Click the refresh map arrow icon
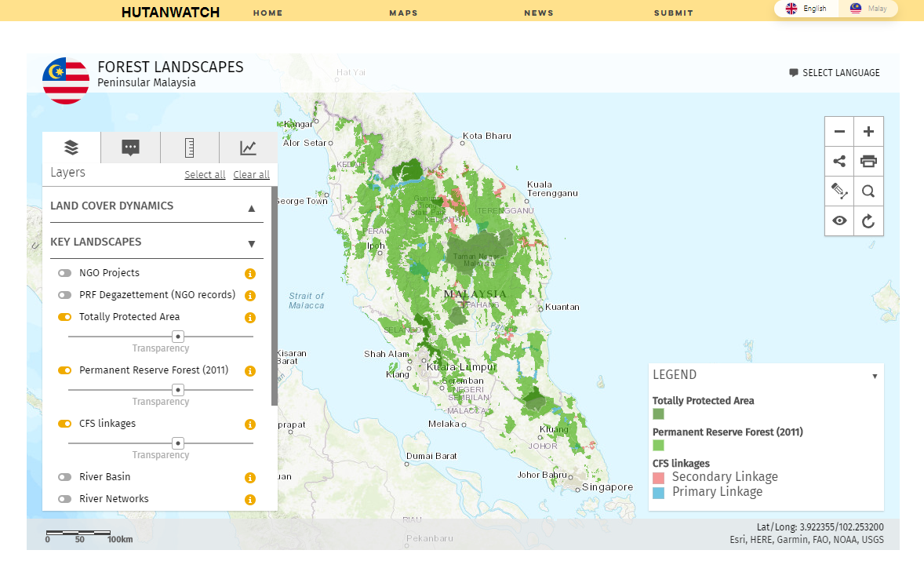 pyautogui.click(x=868, y=221)
